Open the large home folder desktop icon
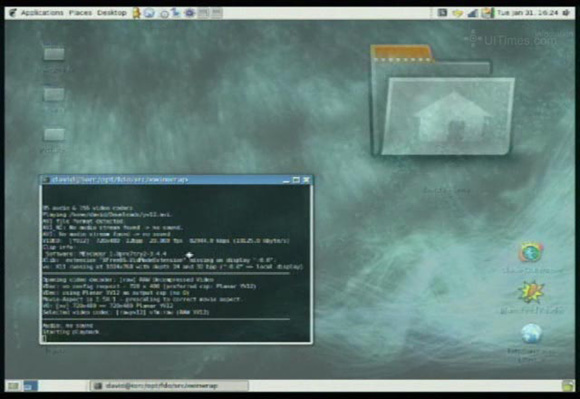The width and height of the screenshot is (580, 399). click(x=442, y=100)
